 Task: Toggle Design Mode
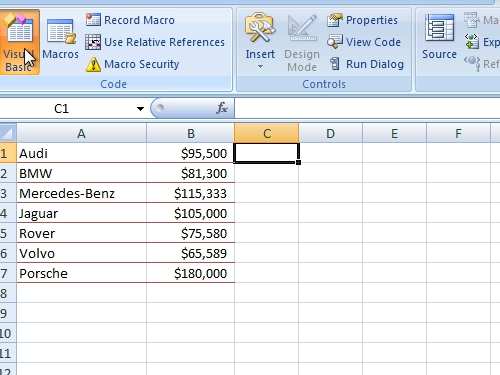click(302, 42)
